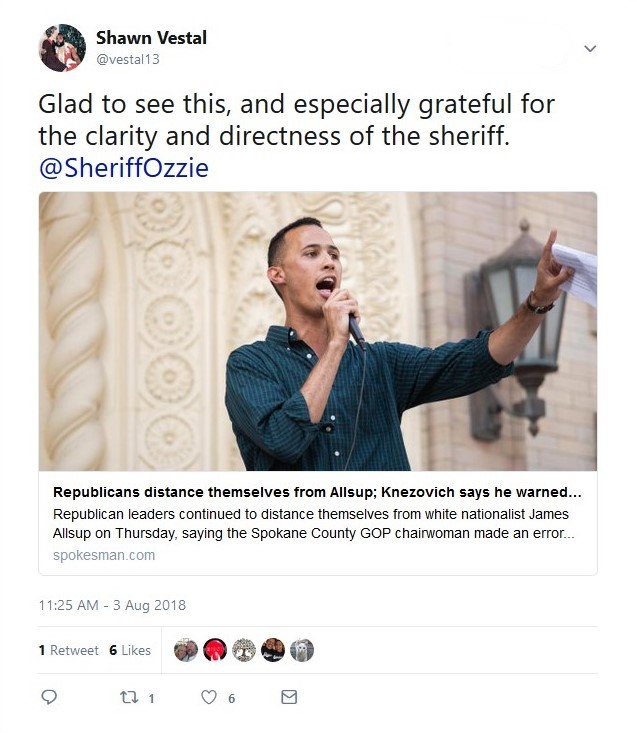The image size is (637, 733).
Task: Open the @SheriffOzzie mention link
Action: [x=123, y=168]
